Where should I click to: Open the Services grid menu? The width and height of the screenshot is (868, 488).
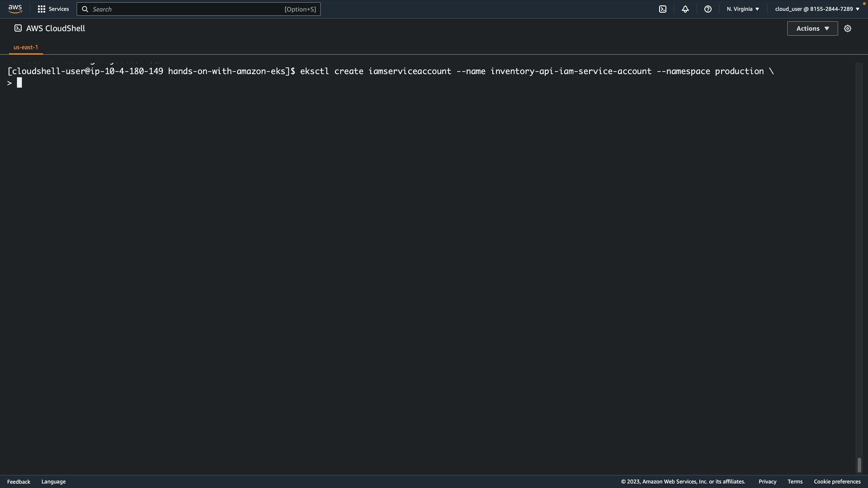[42, 9]
